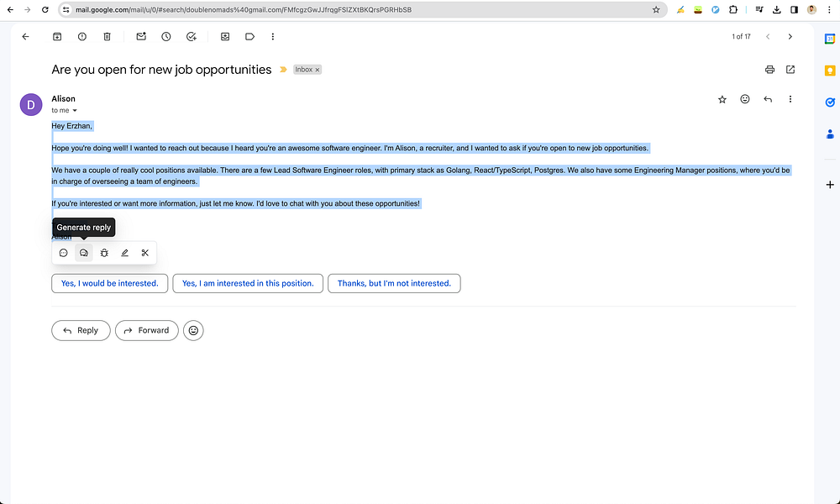Open message More options three dots
840x504 pixels.
tap(790, 99)
